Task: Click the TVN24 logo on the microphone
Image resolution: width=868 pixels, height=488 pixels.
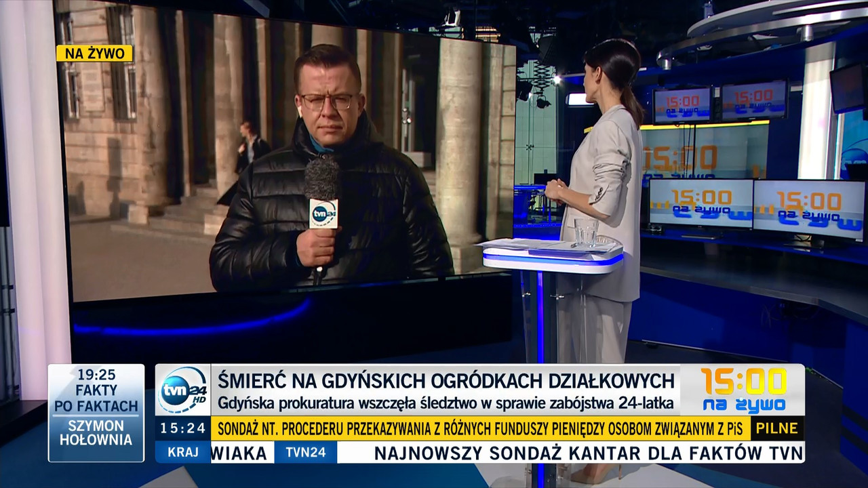Action: [x=323, y=213]
